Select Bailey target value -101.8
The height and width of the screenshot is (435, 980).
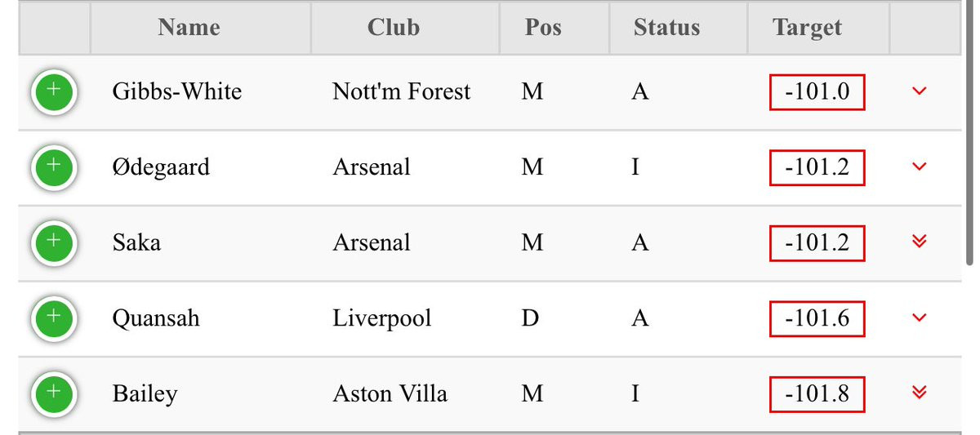(x=817, y=394)
